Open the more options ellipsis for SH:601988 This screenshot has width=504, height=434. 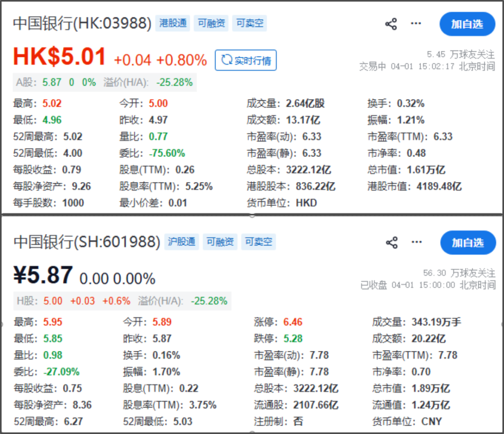click(416, 242)
